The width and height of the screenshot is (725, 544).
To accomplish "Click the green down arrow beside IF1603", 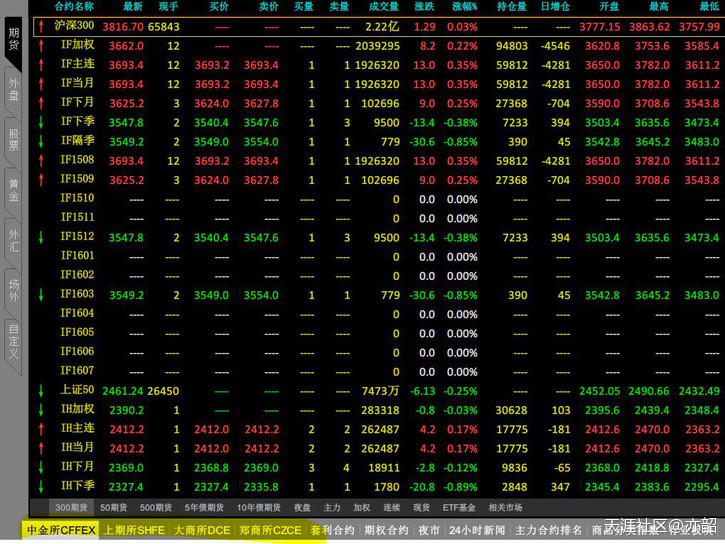I will click(x=41, y=295).
